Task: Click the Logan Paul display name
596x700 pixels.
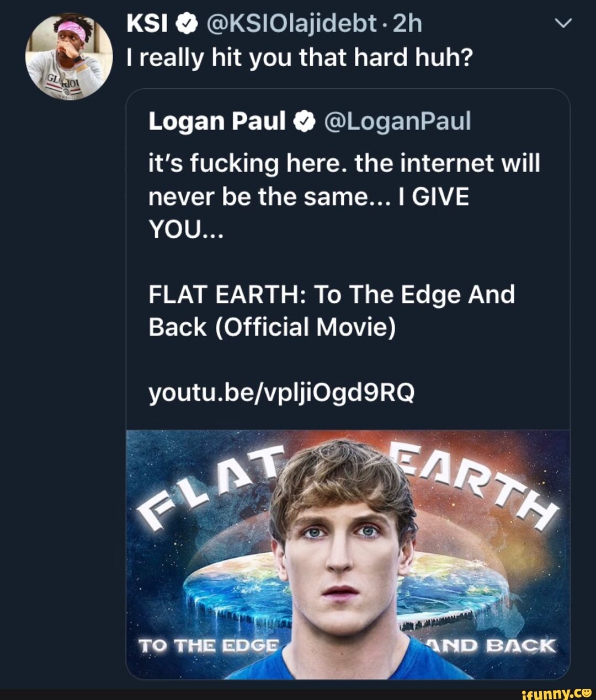Action: click(217, 121)
